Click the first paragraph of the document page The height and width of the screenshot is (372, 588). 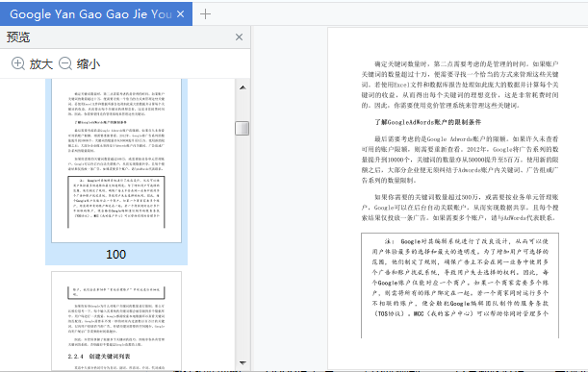460,85
